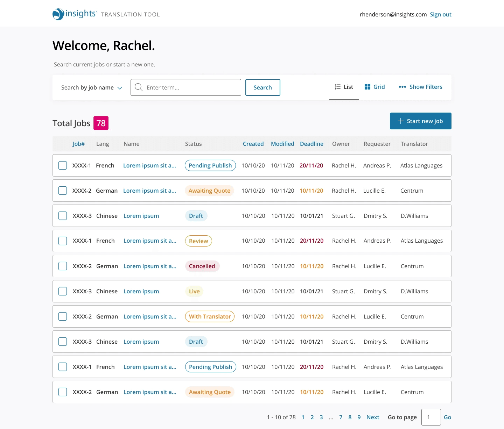Screen dimensions: 504x429
Task: Tick the checkbox for the Review job row
Action: point(63,241)
